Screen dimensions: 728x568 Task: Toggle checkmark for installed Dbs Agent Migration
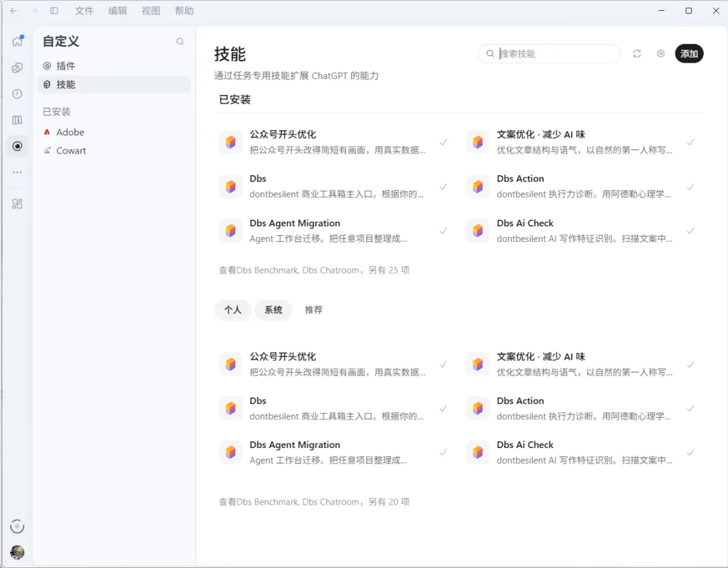tap(444, 230)
